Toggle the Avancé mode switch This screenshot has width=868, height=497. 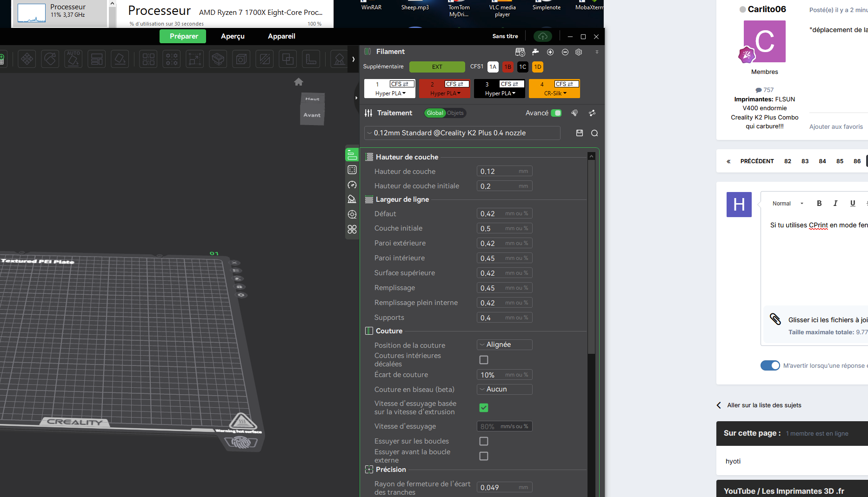pyautogui.click(x=556, y=113)
